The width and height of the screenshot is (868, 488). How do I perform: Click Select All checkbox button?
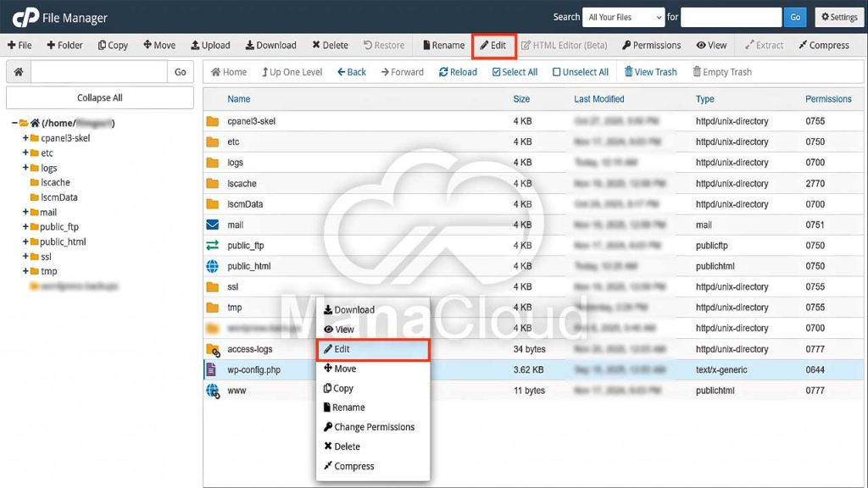515,72
